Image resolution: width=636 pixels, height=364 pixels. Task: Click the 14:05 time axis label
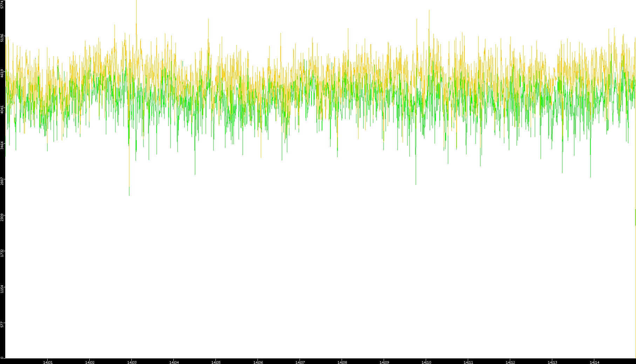click(x=216, y=362)
